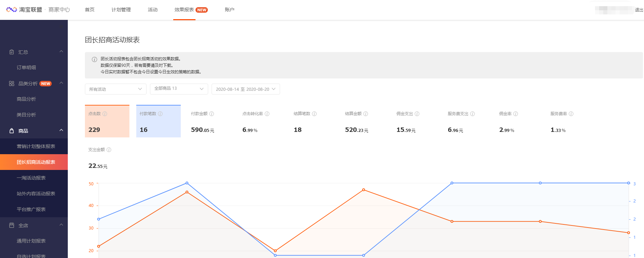Open the 全部商品 13 dropdown
The width and height of the screenshot is (644, 258).
coord(179,89)
